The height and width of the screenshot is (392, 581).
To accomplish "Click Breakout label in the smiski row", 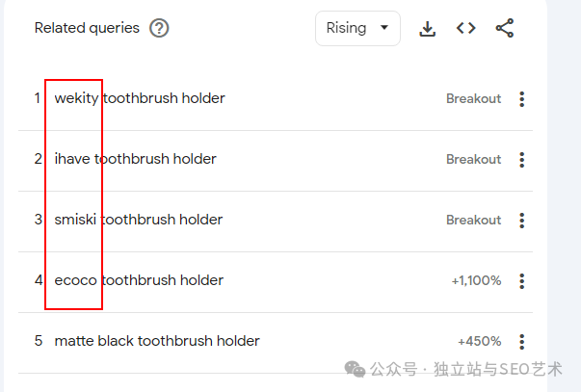I will pyautogui.click(x=473, y=221).
